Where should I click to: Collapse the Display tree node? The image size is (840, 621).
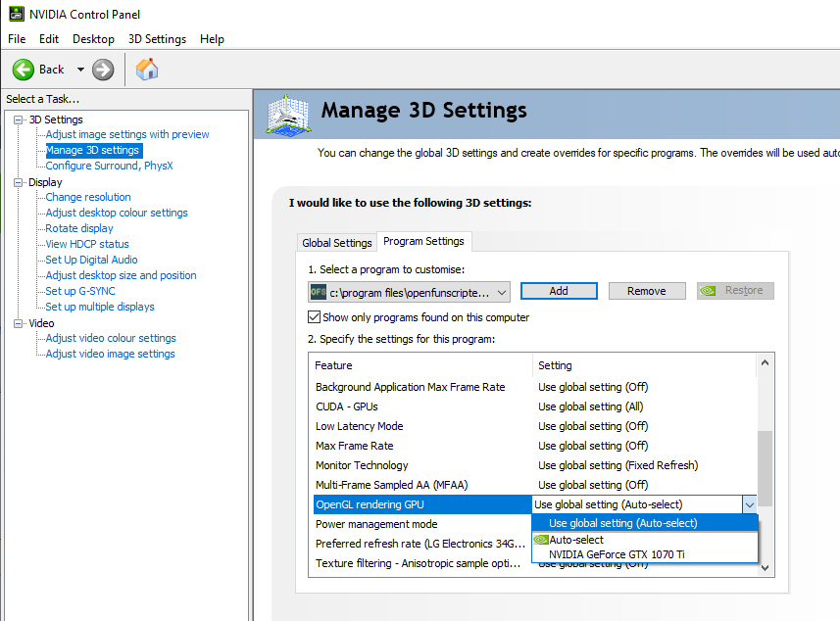[x=19, y=182]
